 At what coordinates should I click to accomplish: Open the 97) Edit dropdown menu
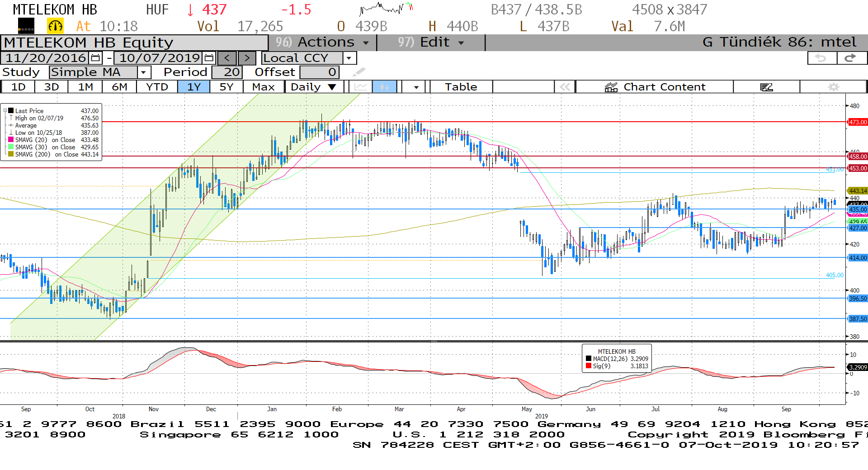click(x=430, y=43)
